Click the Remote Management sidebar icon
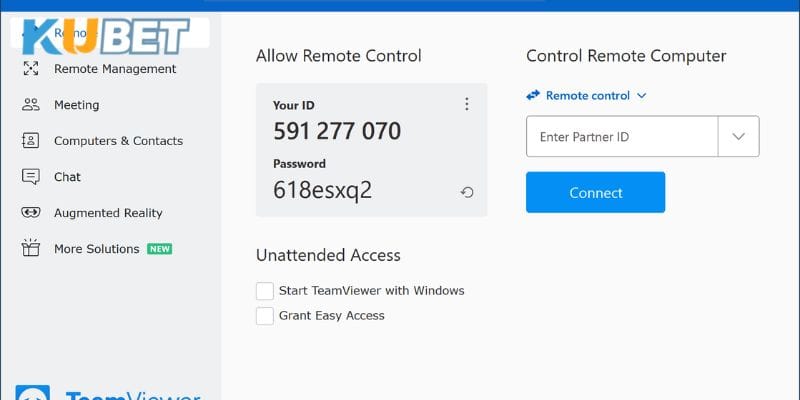The image size is (800, 400). coord(31,69)
